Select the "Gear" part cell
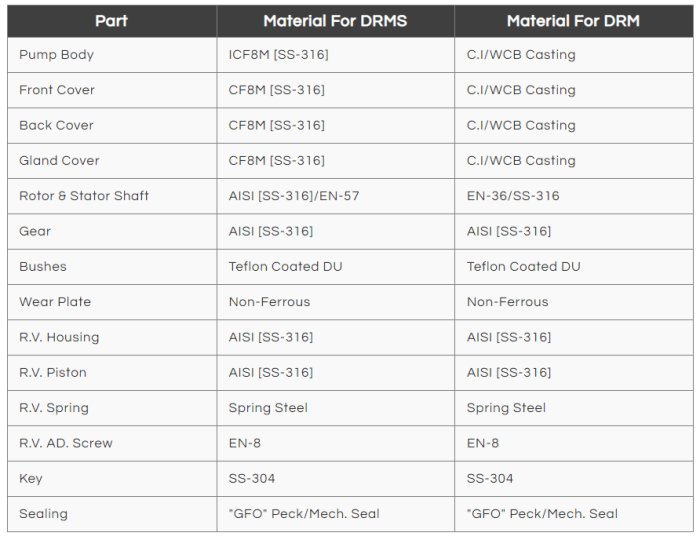 [35, 231]
